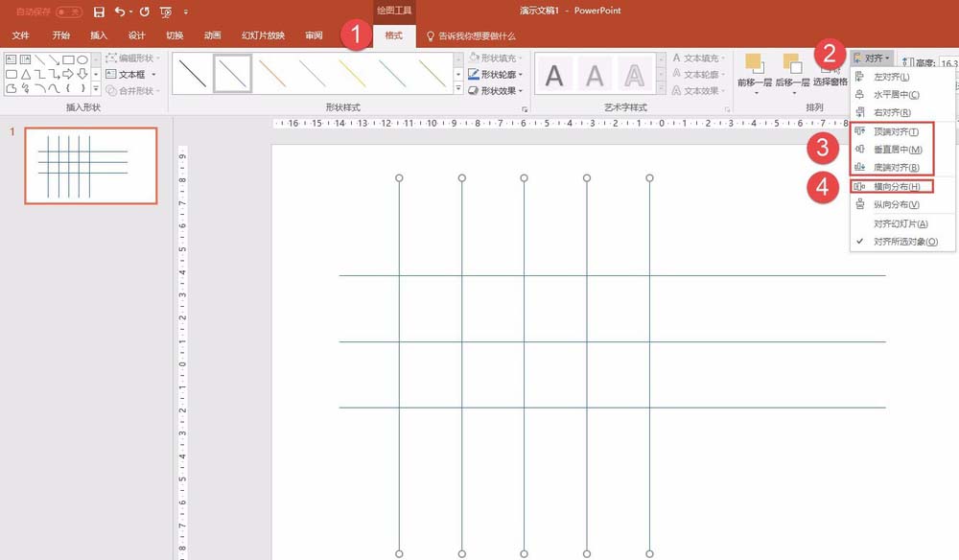Select slide 1 thumbnail
This screenshot has width=959, height=560.
(91, 166)
